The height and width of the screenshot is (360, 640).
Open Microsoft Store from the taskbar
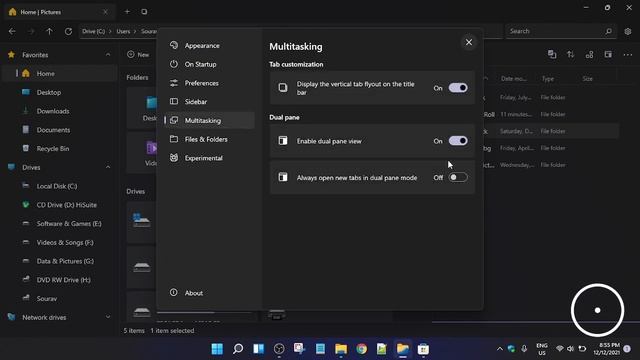[x=423, y=349]
